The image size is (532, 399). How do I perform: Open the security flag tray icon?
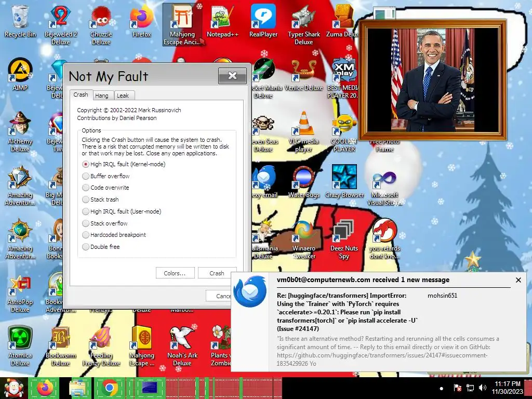point(457,388)
